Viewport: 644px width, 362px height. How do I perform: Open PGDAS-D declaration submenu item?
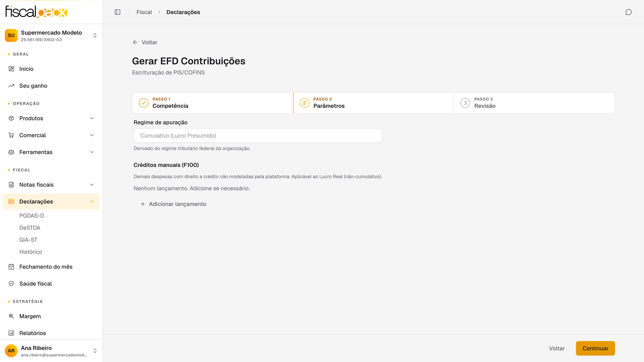click(32, 216)
